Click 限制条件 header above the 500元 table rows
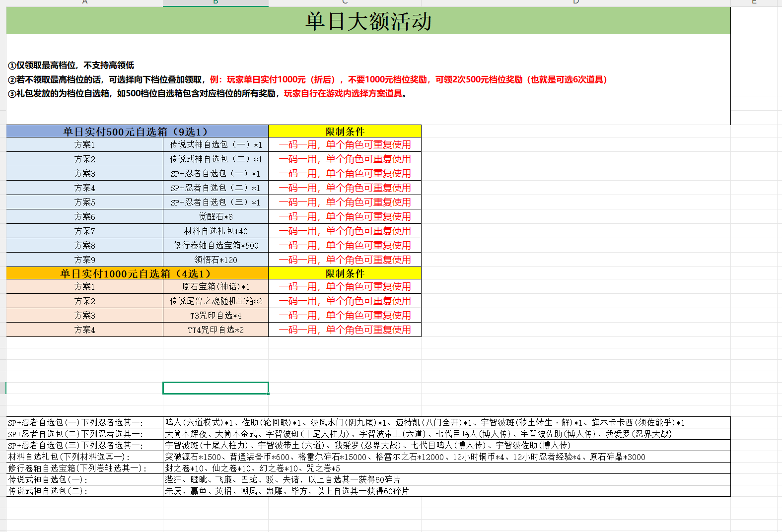 [x=345, y=132]
